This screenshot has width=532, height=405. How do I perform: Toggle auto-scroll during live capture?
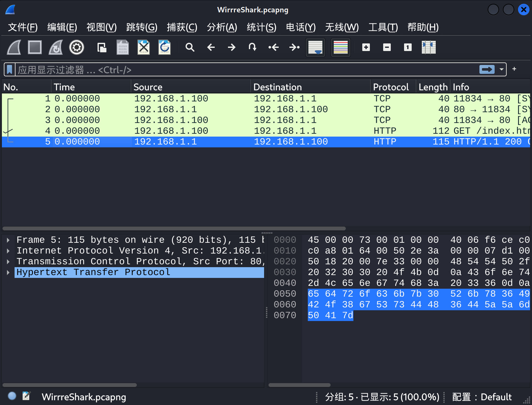coord(315,48)
